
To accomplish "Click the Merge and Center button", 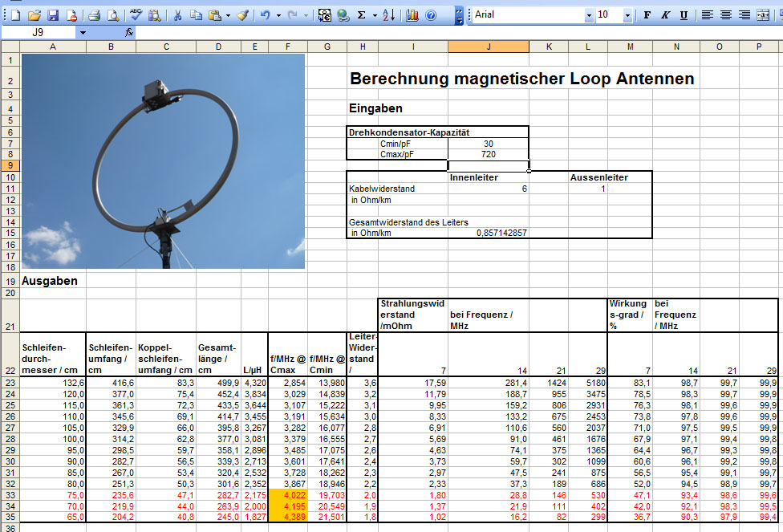I will coord(762,15).
